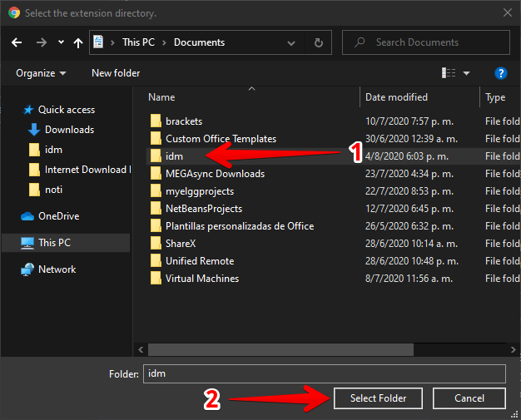This screenshot has height=420, width=521.
Task: Click the Network icon in sidebar
Action: (x=27, y=269)
